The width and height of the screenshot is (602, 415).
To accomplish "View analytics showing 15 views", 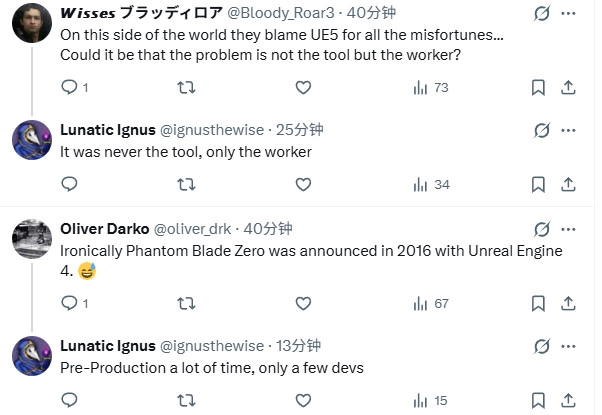I will [431, 400].
